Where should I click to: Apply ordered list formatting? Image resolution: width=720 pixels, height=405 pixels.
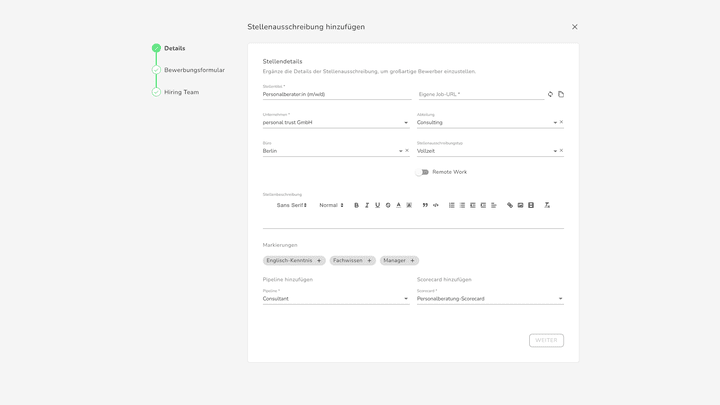(x=452, y=205)
